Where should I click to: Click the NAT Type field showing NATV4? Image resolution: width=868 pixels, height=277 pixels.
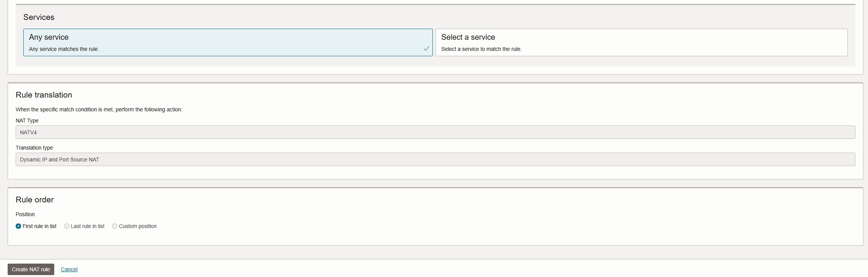point(435,132)
